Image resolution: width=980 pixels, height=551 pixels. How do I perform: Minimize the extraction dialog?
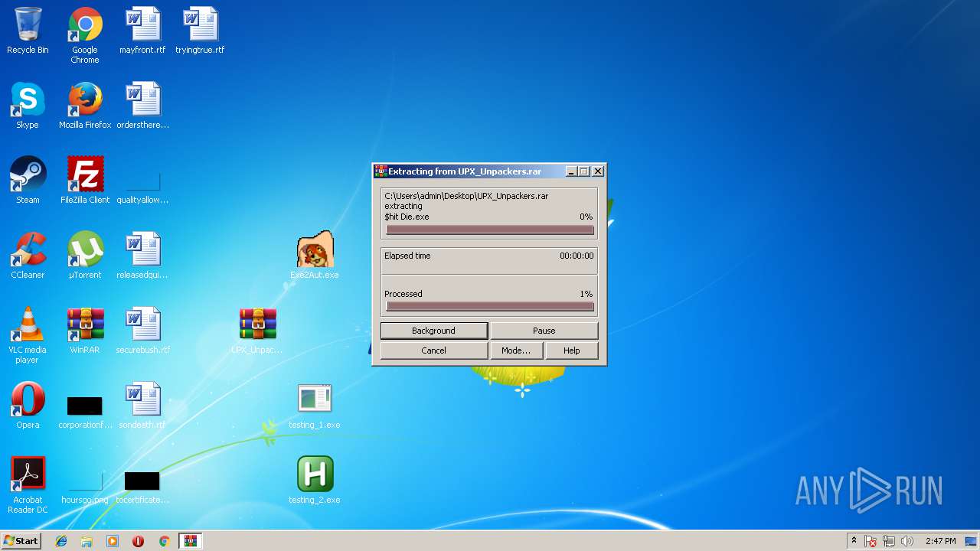[x=571, y=171]
